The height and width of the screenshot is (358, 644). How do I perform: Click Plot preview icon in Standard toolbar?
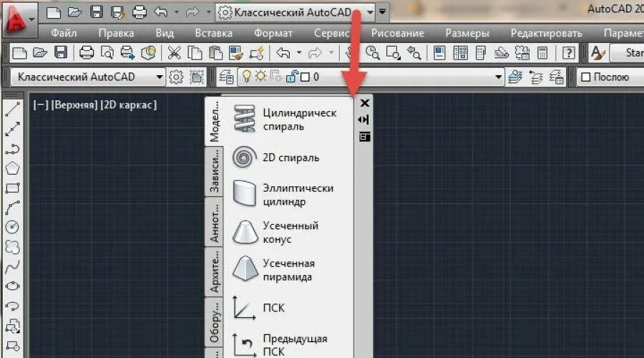[107, 52]
